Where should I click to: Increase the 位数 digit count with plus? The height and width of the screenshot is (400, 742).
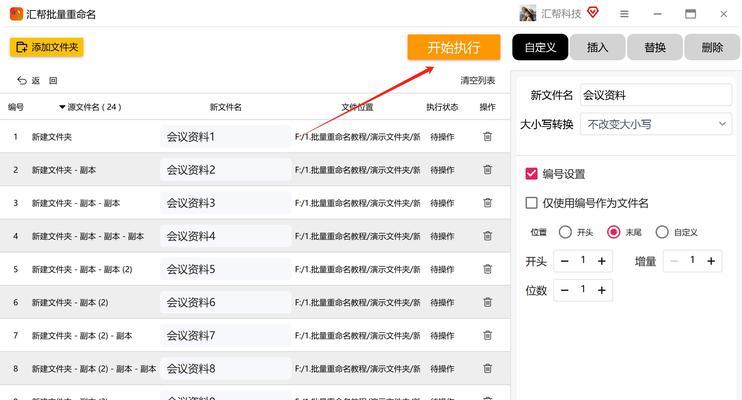pos(601,290)
